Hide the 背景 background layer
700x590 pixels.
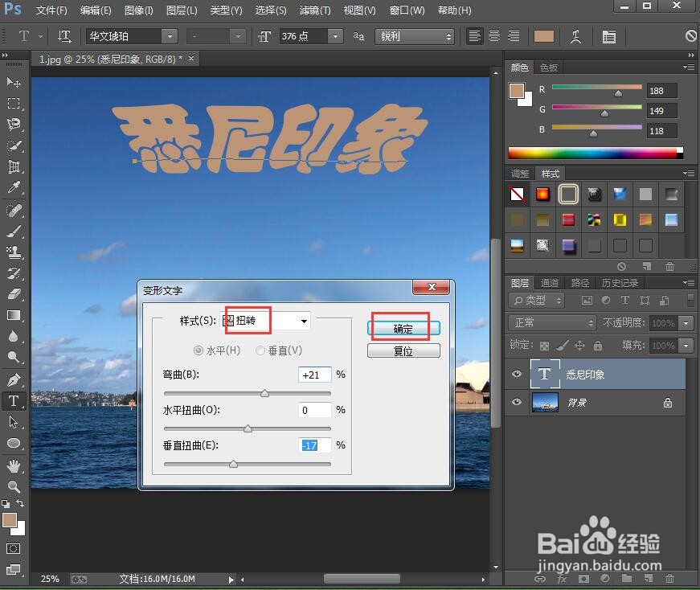[x=516, y=402]
